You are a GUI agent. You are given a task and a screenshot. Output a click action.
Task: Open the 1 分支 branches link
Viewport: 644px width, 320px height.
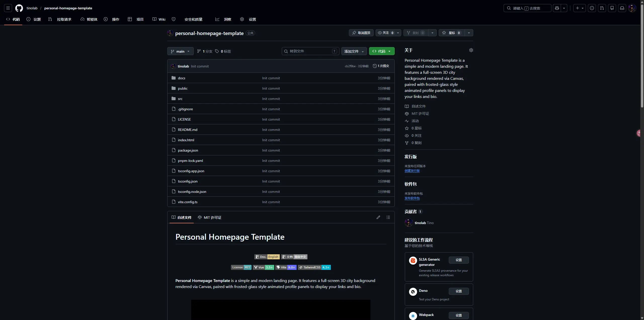tap(205, 51)
